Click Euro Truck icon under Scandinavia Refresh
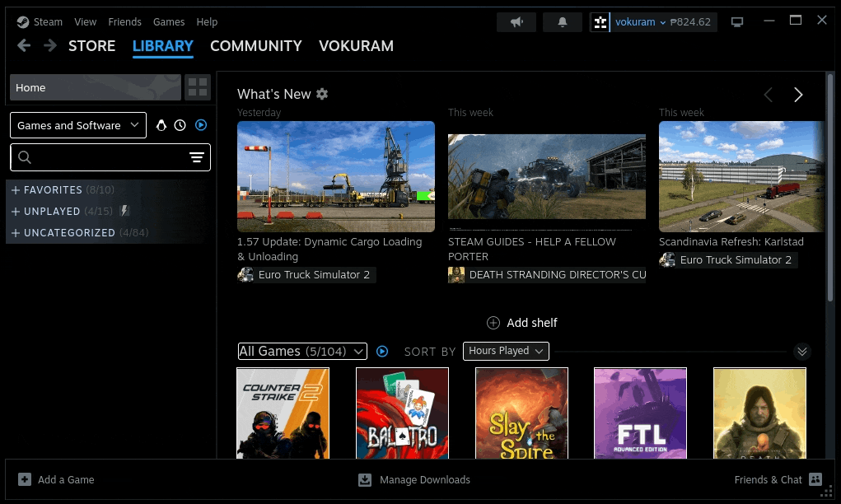 click(x=667, y=259)
